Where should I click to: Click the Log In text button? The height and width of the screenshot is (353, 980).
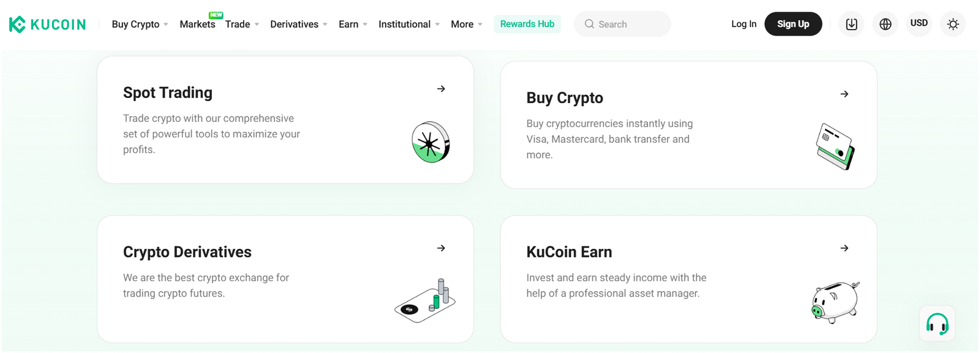coord(744,24)
